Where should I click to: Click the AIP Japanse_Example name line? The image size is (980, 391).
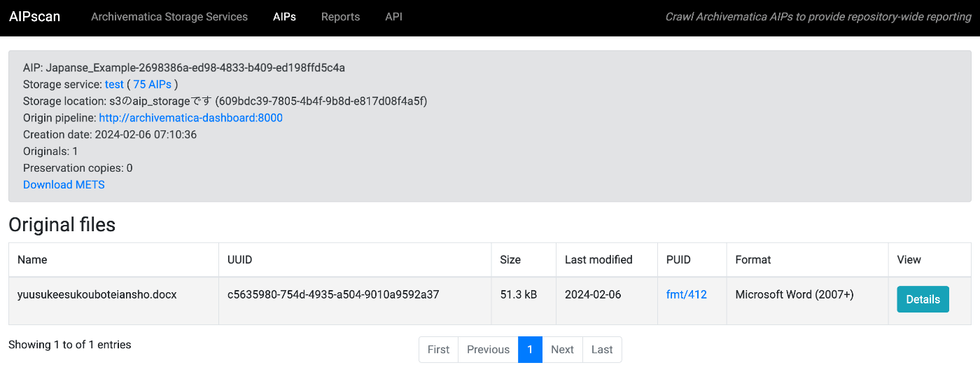click(x=184, y=68)
